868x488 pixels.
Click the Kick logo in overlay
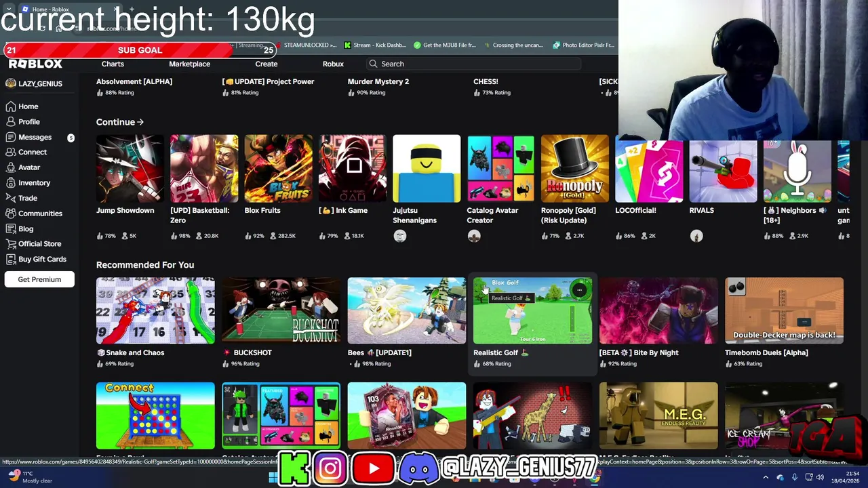(295, 468)
